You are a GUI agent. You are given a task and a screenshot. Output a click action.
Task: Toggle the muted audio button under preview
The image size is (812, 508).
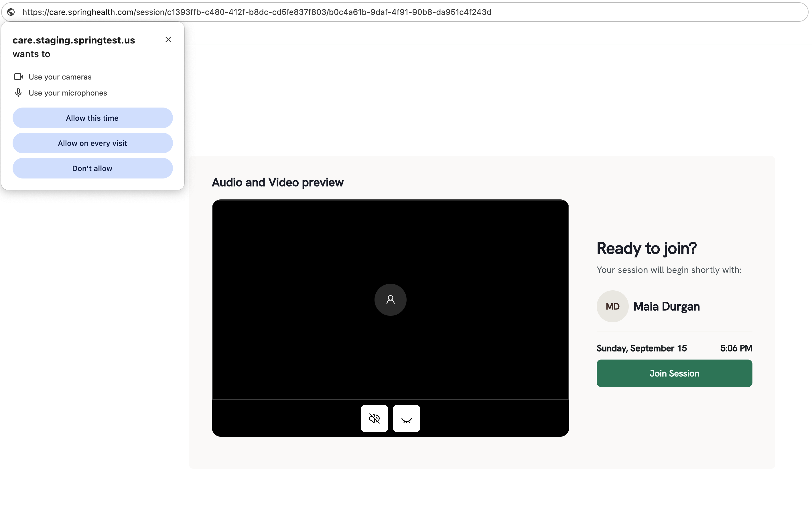pos(374,418)
